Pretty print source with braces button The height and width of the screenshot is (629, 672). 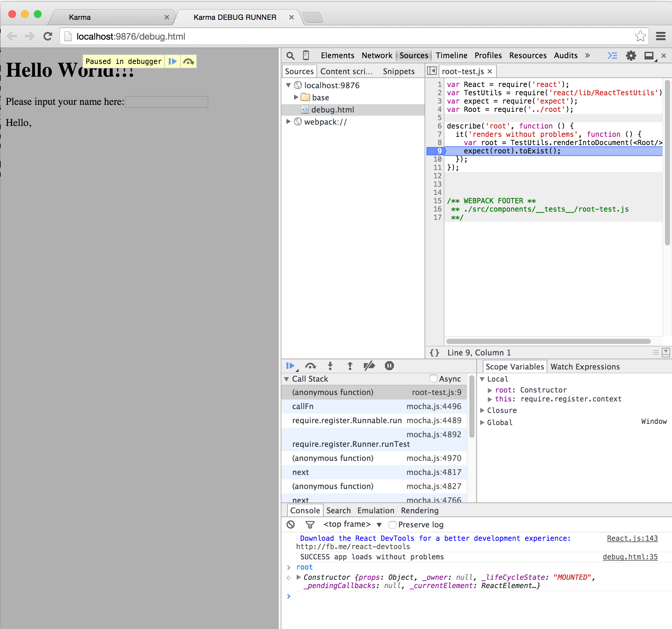coord(434,353)
